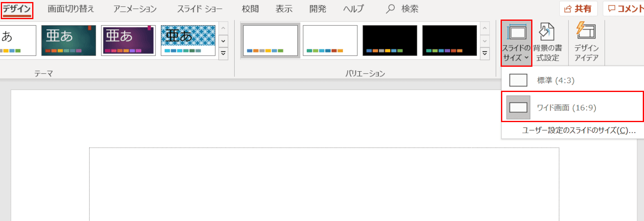This screenshot has height=221, width=644.
Task: Click the 共有 share button
Action: point(578,9)
